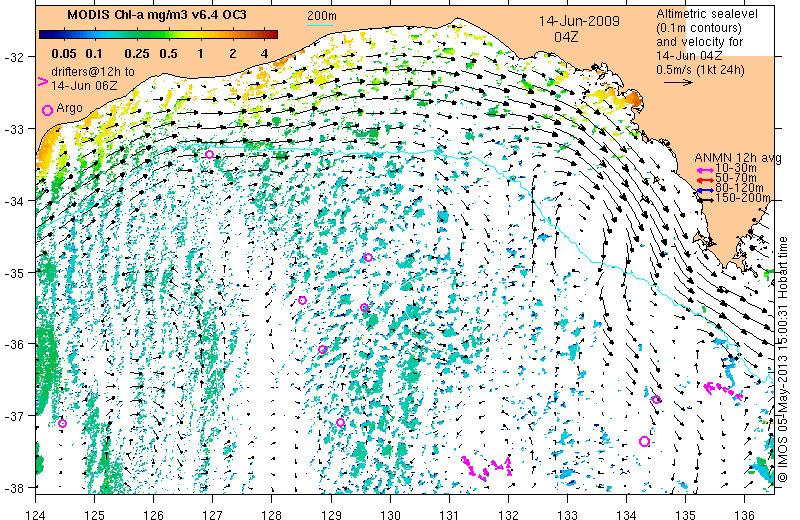Screen dimensions: 800x520
Task: Click the (0.1m contours) text
Action: click(699, 28)
